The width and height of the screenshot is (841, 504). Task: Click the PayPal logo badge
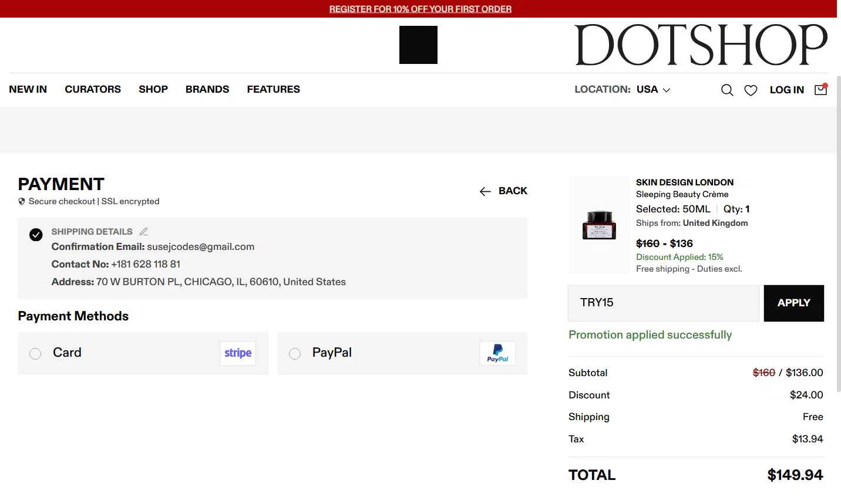coord(497,353)
